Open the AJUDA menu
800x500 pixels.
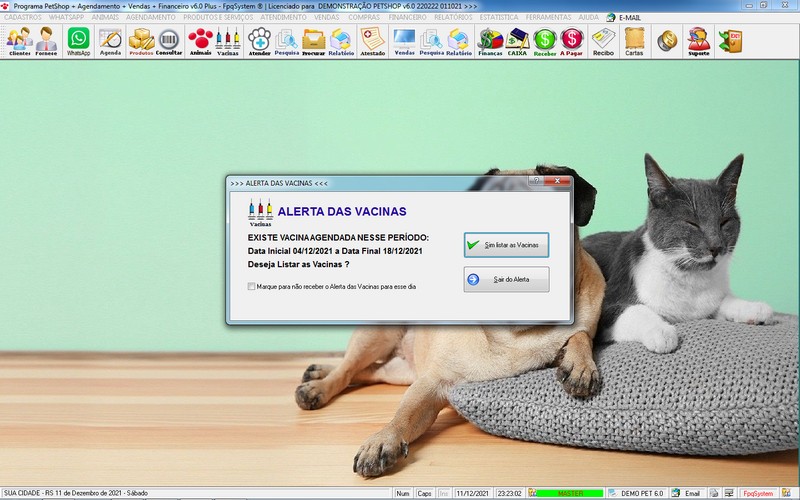pos(588,17)
